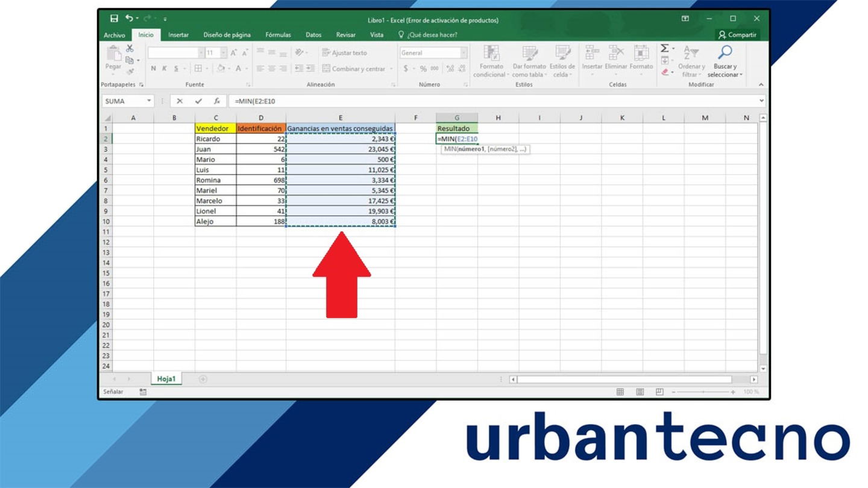This screenshot has height=488, width=868.
Task: Click the decrease decimal icon
Action: click(461, 69)
